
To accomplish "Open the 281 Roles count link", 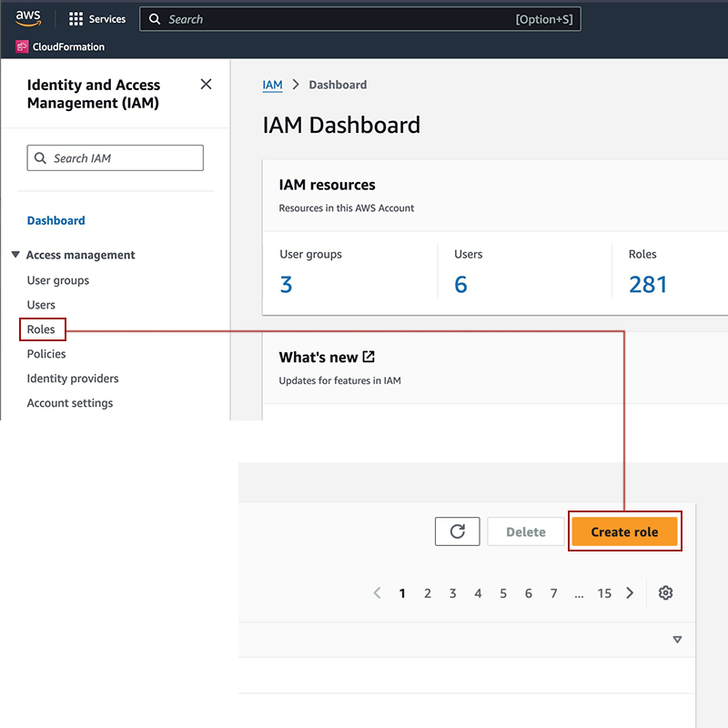I will [x=648, y=285].
